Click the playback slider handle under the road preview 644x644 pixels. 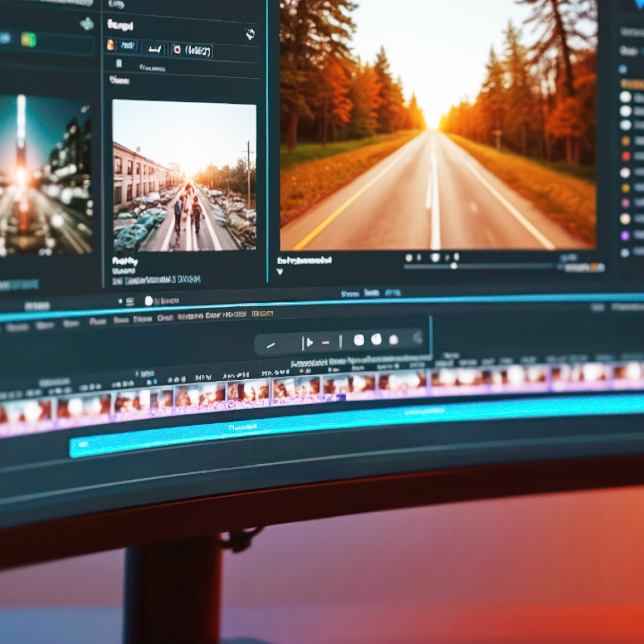453,266
